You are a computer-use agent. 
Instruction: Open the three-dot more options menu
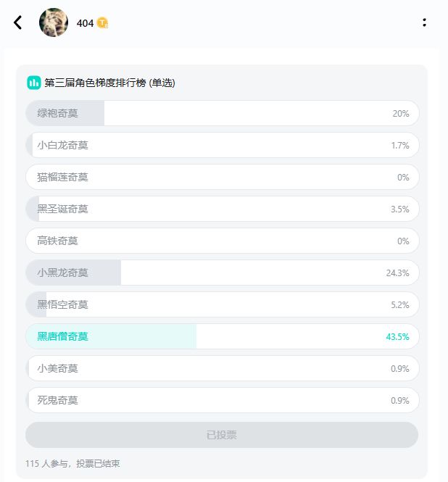pos(424,22)
